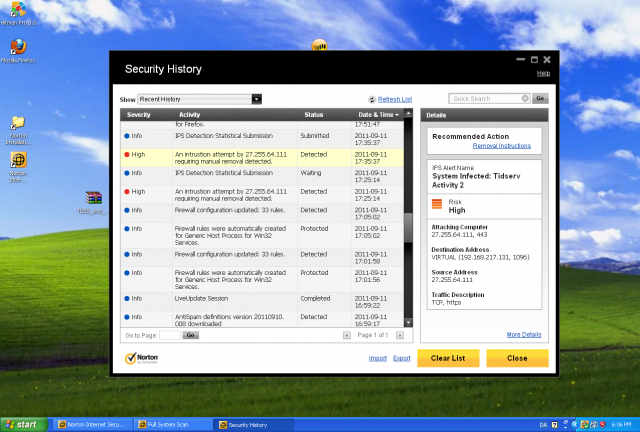640x432 pixels.
Task: Click the history list scrollbar thumb
Action: pyautogui.click(x=408, y=227)
